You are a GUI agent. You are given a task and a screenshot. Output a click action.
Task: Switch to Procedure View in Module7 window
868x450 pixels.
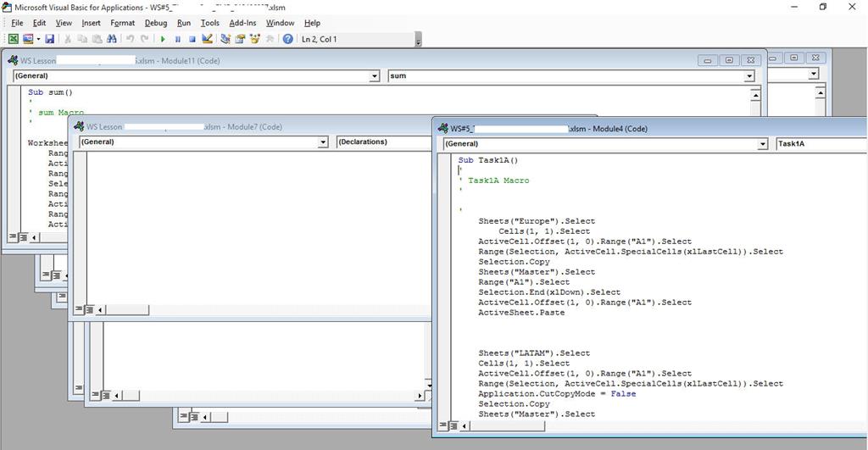click(x=79, y=309)
